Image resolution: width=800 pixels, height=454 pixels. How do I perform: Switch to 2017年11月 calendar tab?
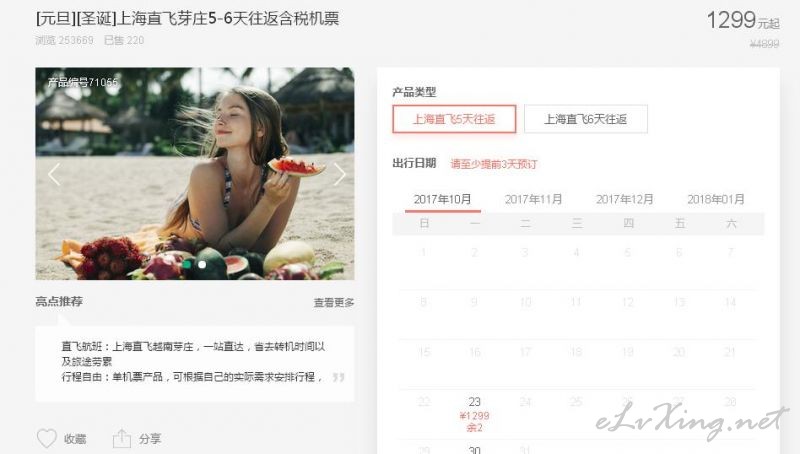pyautogui.click(x=533, y=199)
